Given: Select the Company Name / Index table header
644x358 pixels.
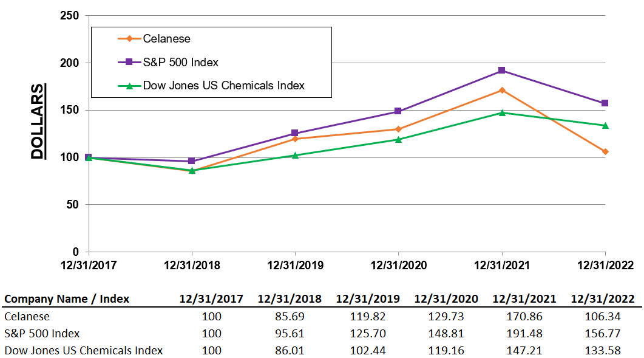Looking at the screenshot, I should (x=66, y=299).
